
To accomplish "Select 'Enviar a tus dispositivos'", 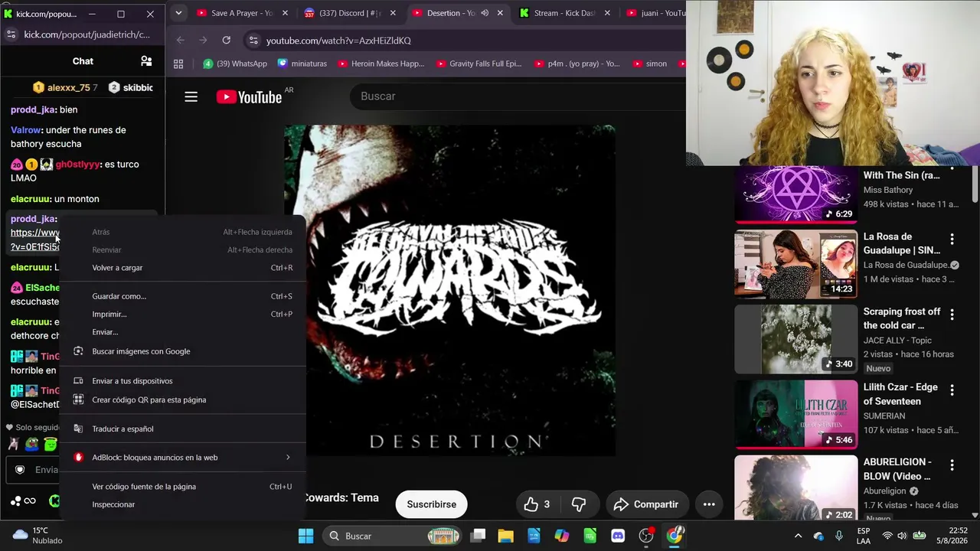I will pos(183,381).
